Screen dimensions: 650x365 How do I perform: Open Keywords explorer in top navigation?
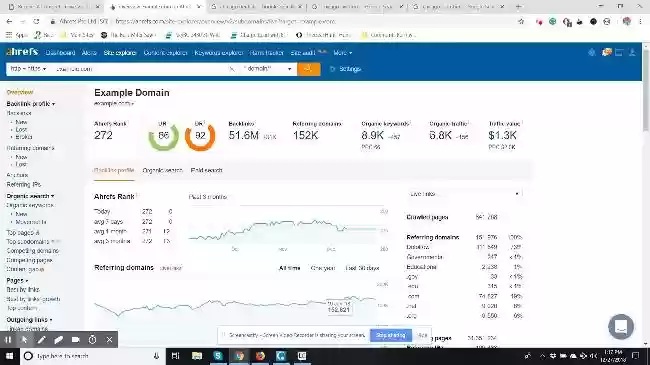219,53
